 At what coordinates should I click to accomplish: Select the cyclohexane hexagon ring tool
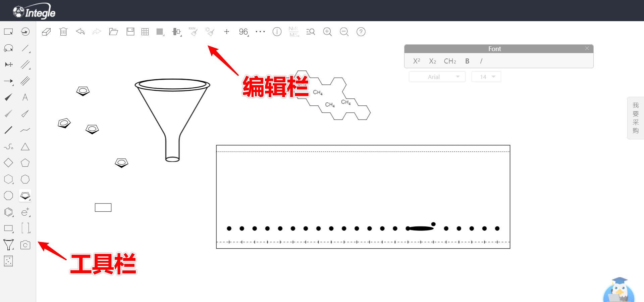(x=8, y=179)
